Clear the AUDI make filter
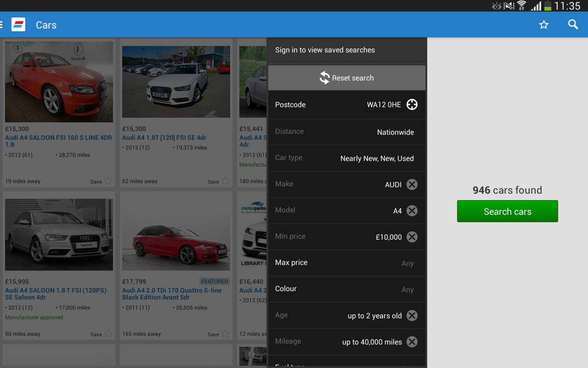588x368 pixels. pos(412,184)
